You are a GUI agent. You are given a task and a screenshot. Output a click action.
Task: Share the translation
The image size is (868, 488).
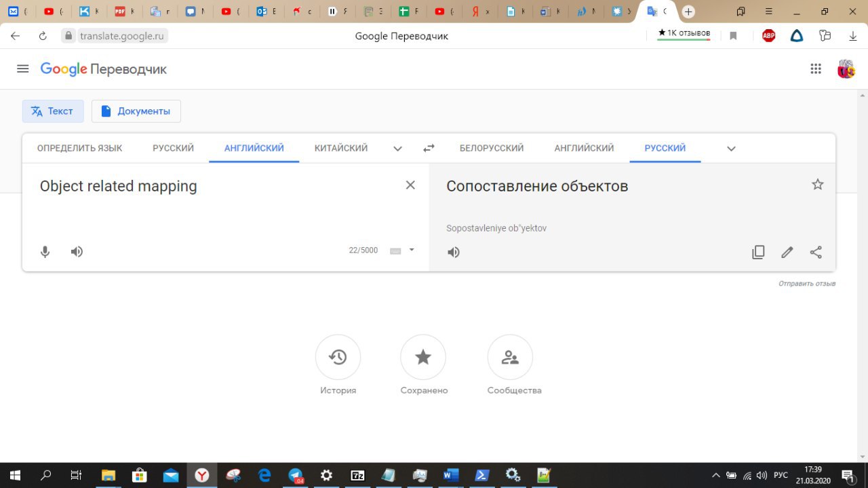tap(816, 252)
